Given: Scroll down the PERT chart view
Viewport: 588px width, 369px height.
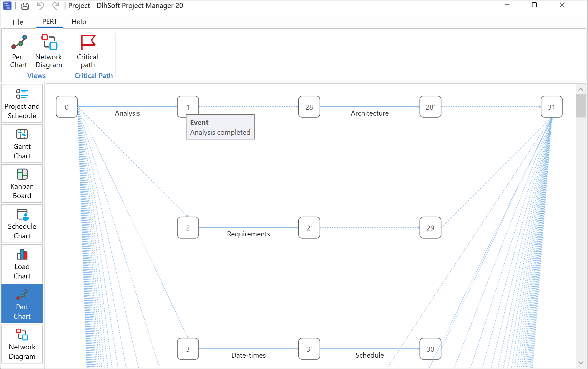Looking at the screenshot, I should tap(580, 362).
